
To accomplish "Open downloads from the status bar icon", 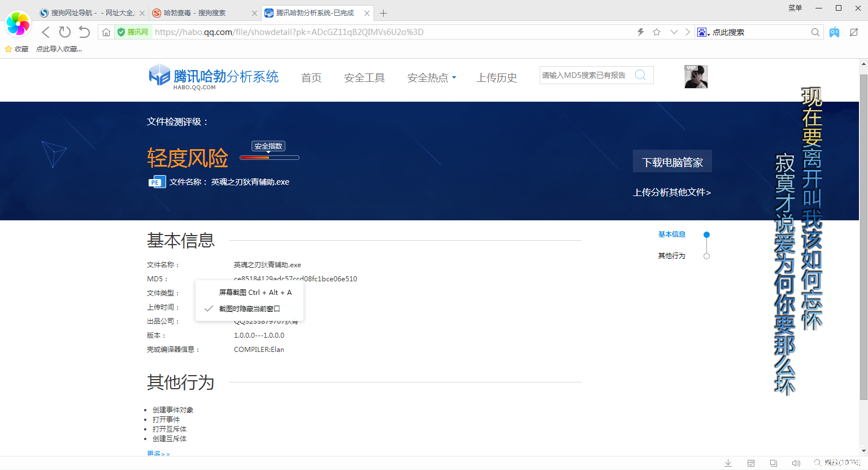I will pos(728,463).
